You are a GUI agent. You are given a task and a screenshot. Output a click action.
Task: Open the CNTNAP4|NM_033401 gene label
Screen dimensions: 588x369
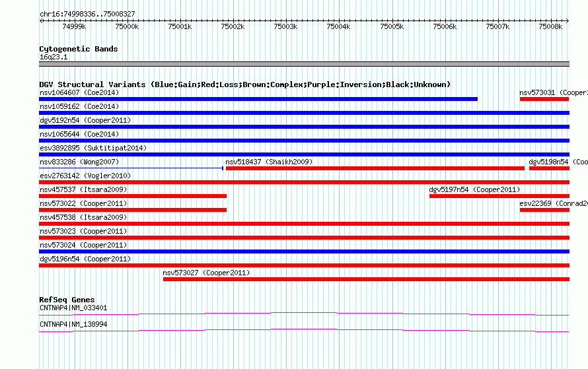pos(73,308)
